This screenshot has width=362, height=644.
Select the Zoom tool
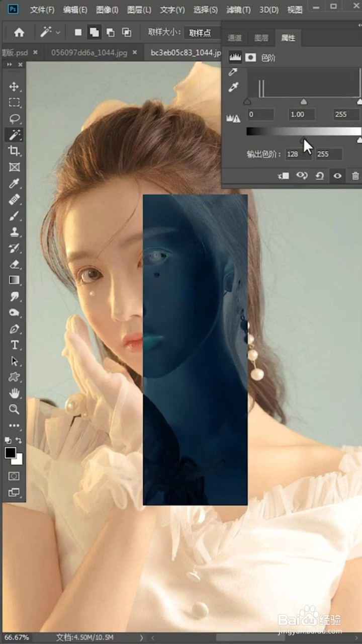tap(14, 409)
